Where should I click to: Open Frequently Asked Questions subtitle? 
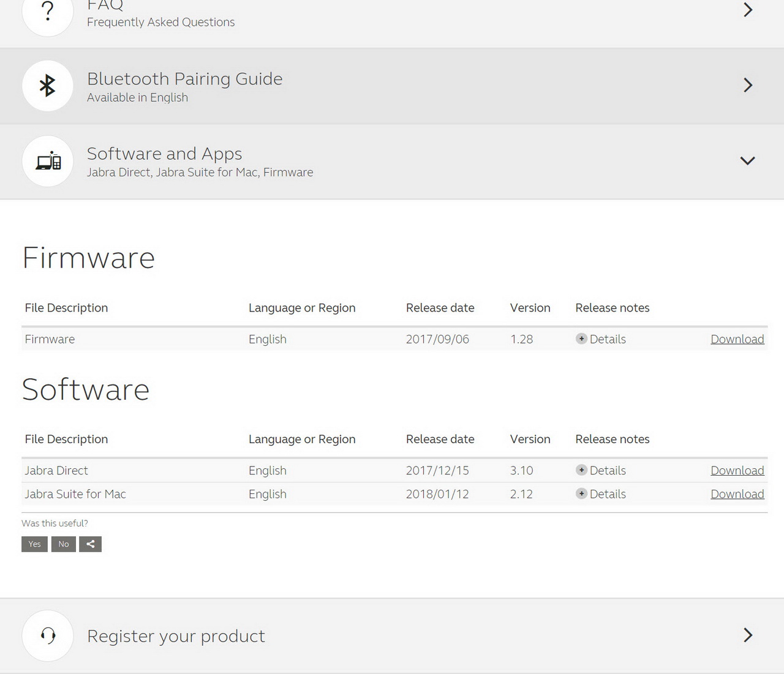(160, 22)
